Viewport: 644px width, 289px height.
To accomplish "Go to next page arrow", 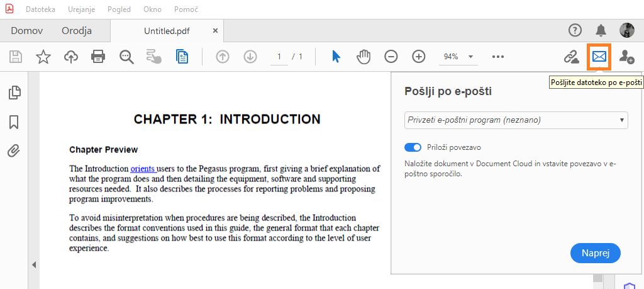I will pos(250,57).
